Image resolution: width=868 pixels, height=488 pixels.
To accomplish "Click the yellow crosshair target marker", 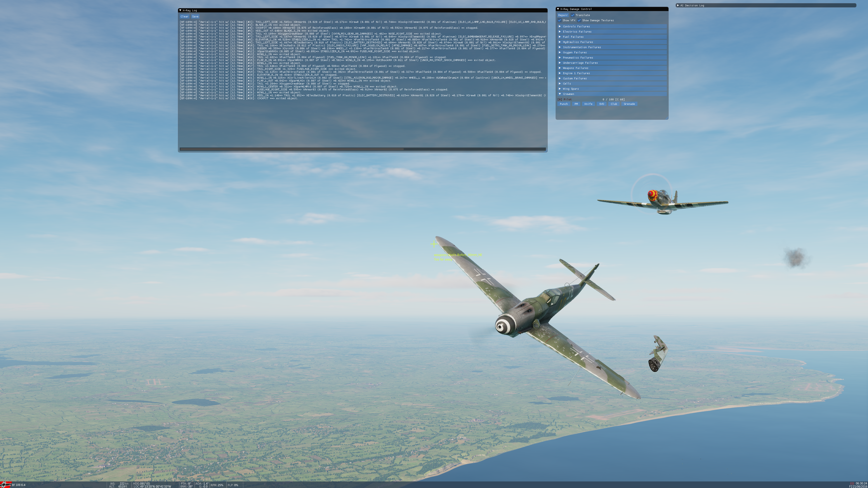I will tap(434, 244).
